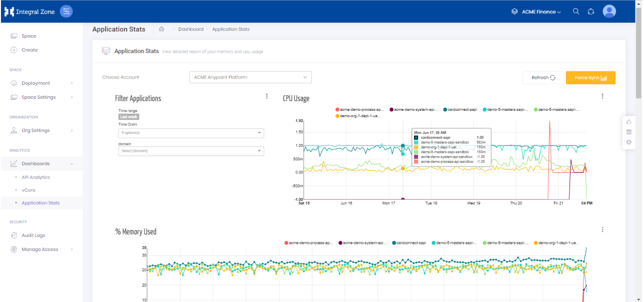Click the orange Force Sync button
The height and width of the screenshot is (302, 644).
click(590, 78)
